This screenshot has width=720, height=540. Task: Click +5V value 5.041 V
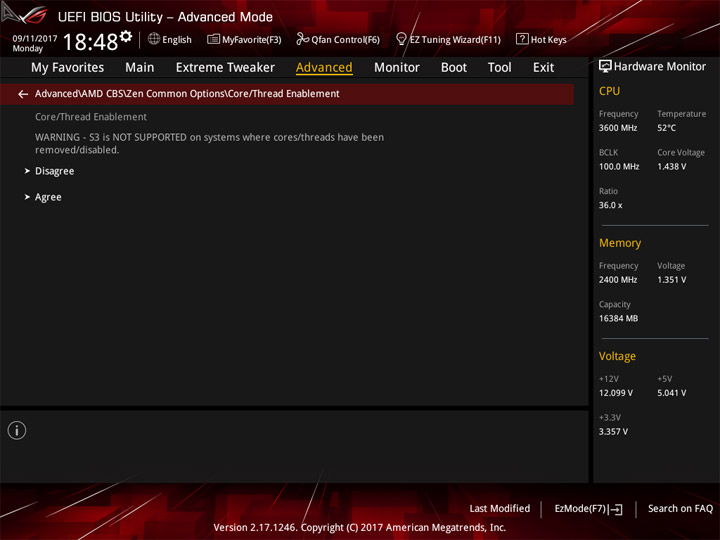(672, 393)
